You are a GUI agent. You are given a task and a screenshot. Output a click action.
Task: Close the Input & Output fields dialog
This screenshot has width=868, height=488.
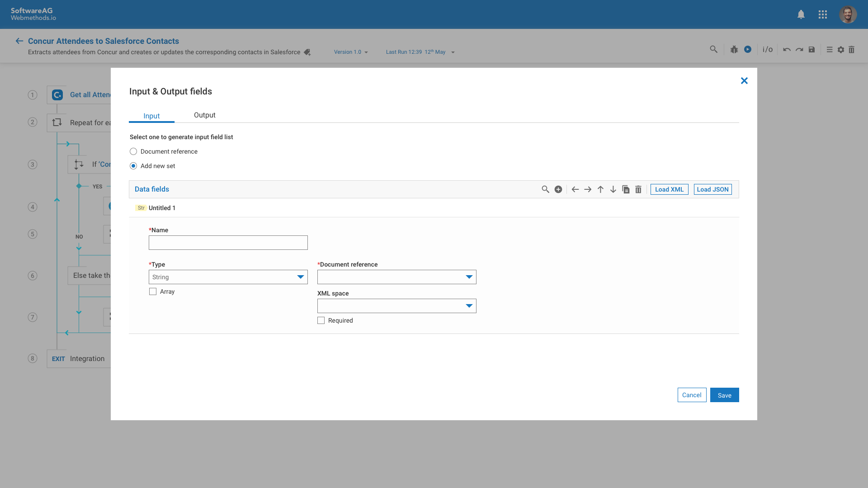[744, 81]
